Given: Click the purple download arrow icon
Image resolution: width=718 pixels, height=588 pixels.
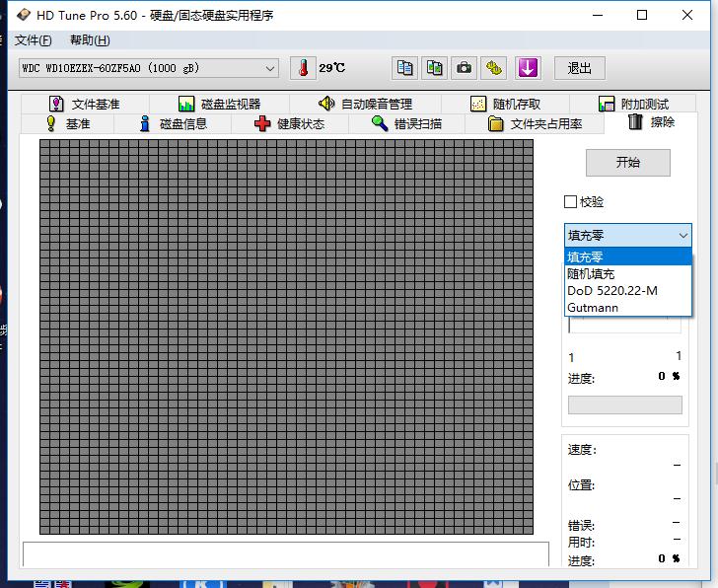Looking at the screenshot, I should (528, 68).
